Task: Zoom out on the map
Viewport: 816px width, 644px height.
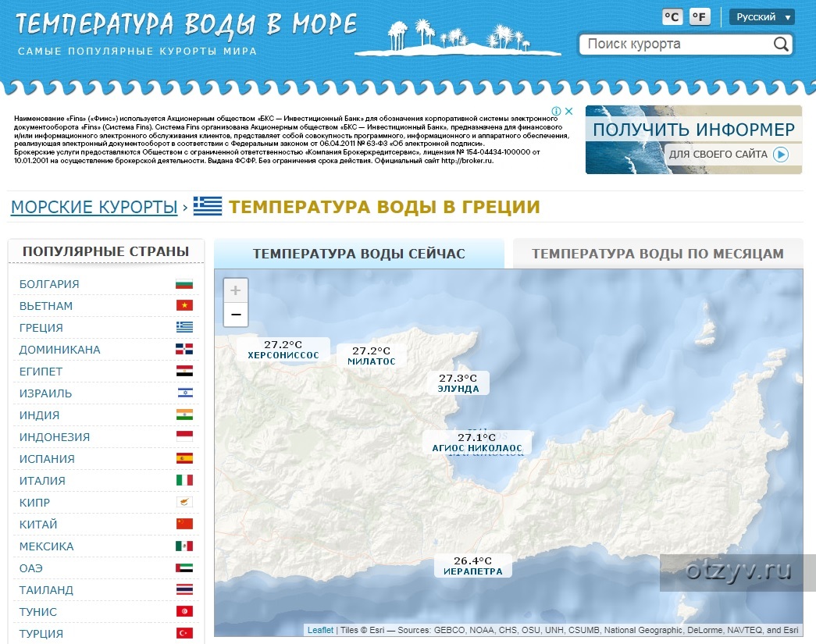Action: [x=236, y=315]
